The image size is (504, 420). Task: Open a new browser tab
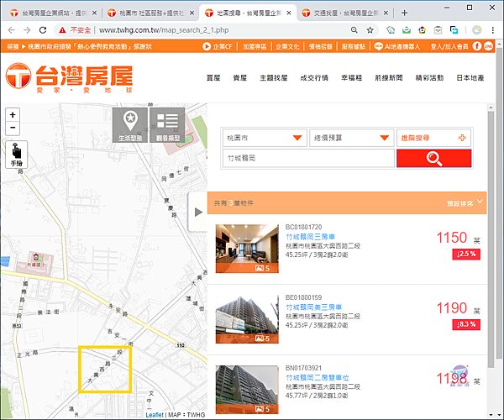(404, 13)
